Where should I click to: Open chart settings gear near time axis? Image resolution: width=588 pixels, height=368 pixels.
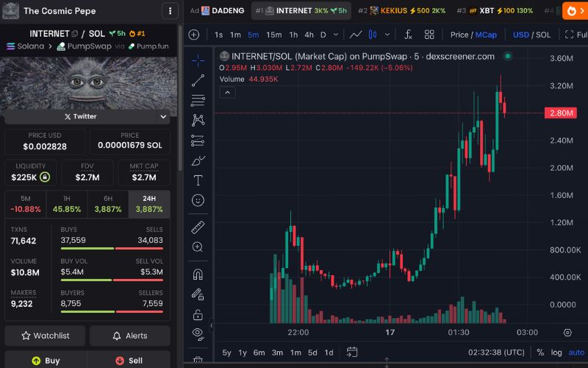(567, 333)
